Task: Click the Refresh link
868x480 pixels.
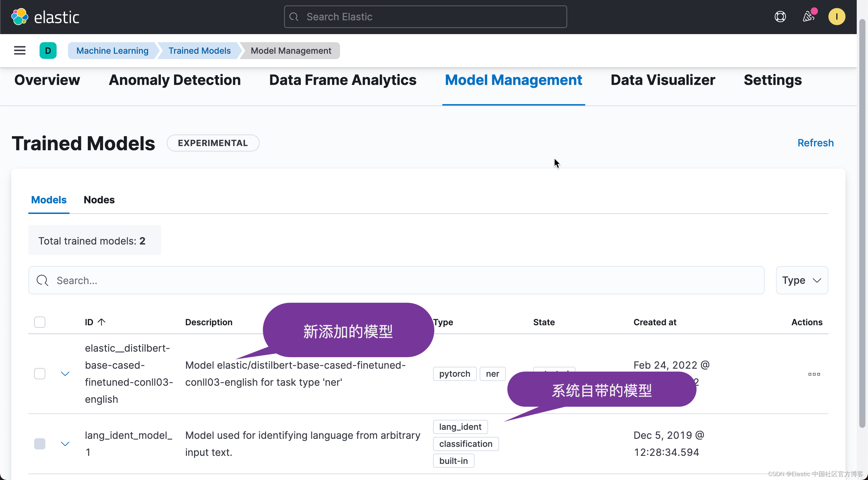Action: pyautogui.click(x=815, y=143)
